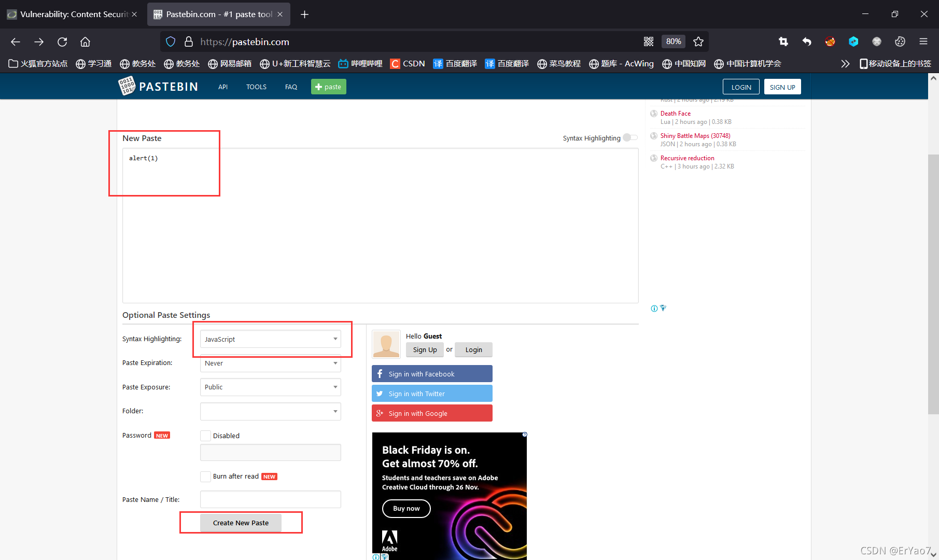Open the red-orange extension icon in the toolbar
This screenshot has height=560, width=939.
(830, 41)
